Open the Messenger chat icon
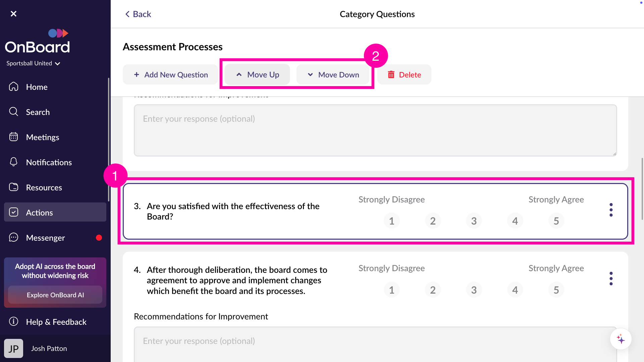The image size is (644, 362). [x=13, y=237]
